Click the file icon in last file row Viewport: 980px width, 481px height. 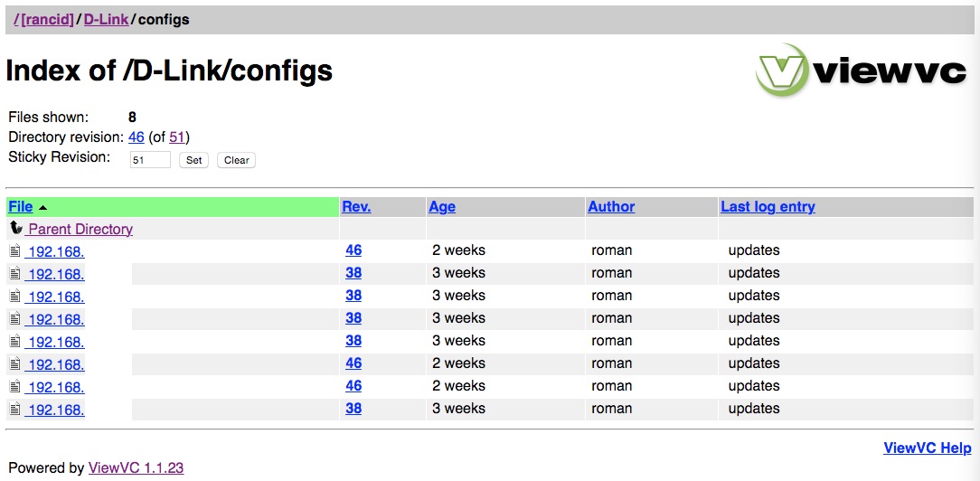pos(15,409)
